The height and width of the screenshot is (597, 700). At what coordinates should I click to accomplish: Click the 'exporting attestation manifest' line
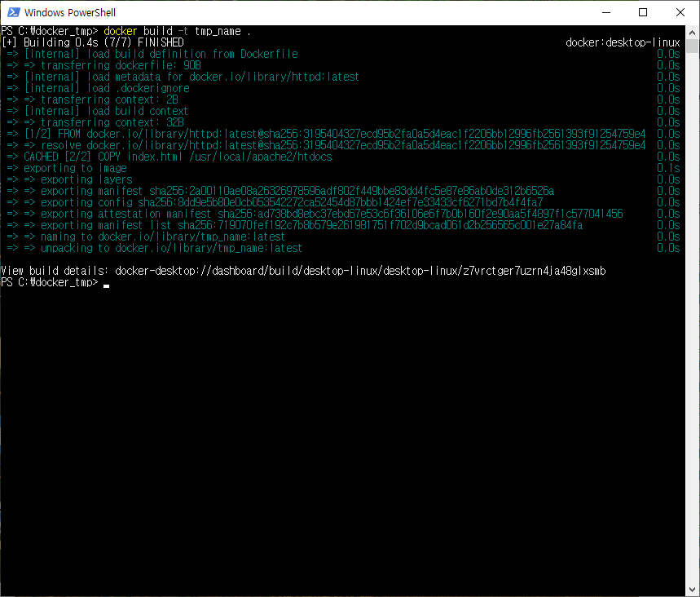pyautogui.click(x=315, y=214)
